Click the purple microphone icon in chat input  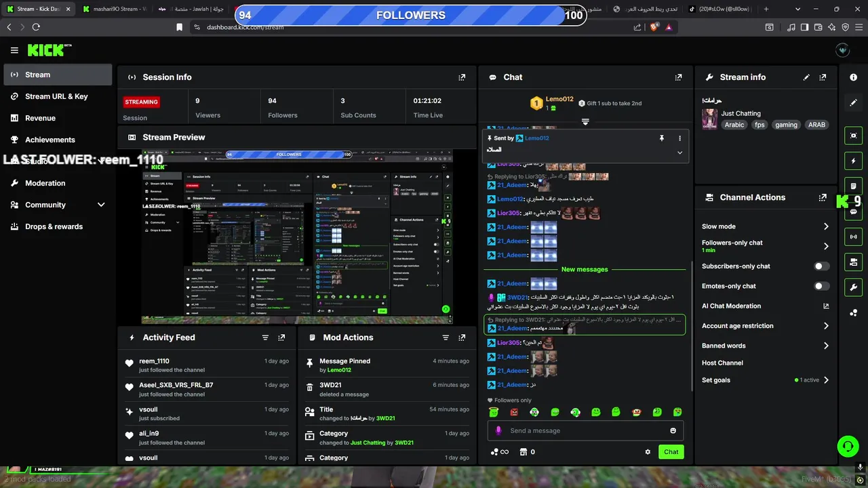click(498, 430)
